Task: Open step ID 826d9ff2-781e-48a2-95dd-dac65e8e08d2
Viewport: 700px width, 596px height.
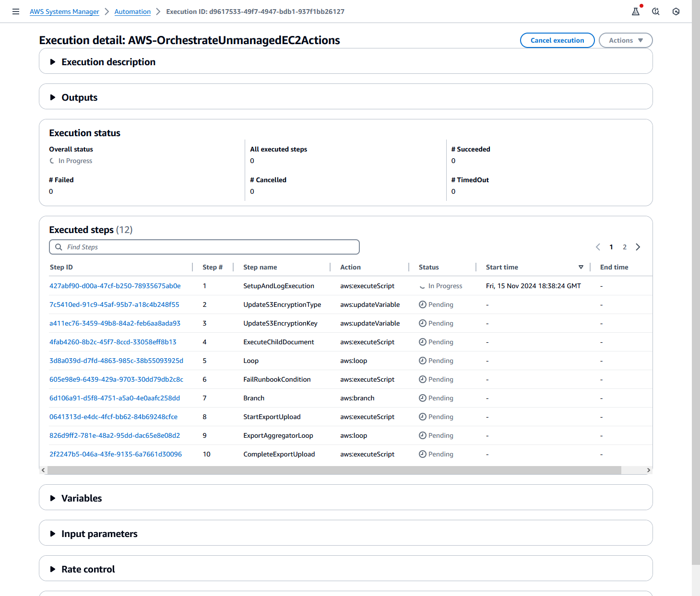Action: [x=115, y=435]
